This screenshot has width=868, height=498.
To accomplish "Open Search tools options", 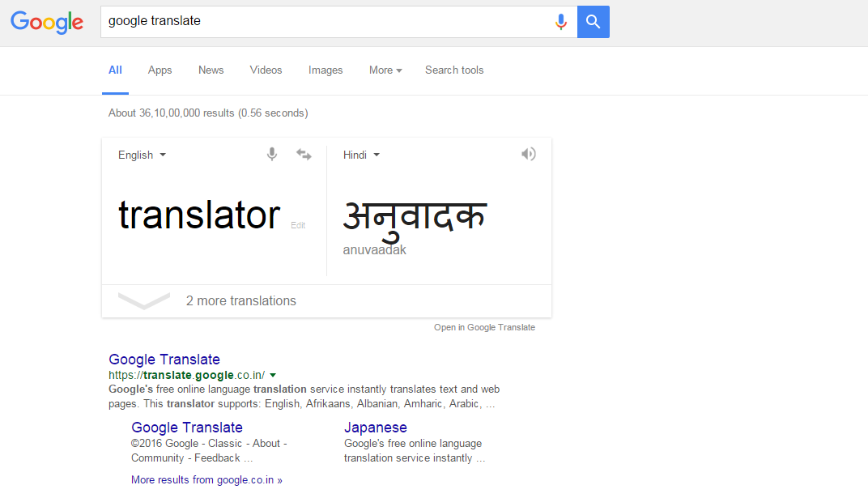I will 454,70.
